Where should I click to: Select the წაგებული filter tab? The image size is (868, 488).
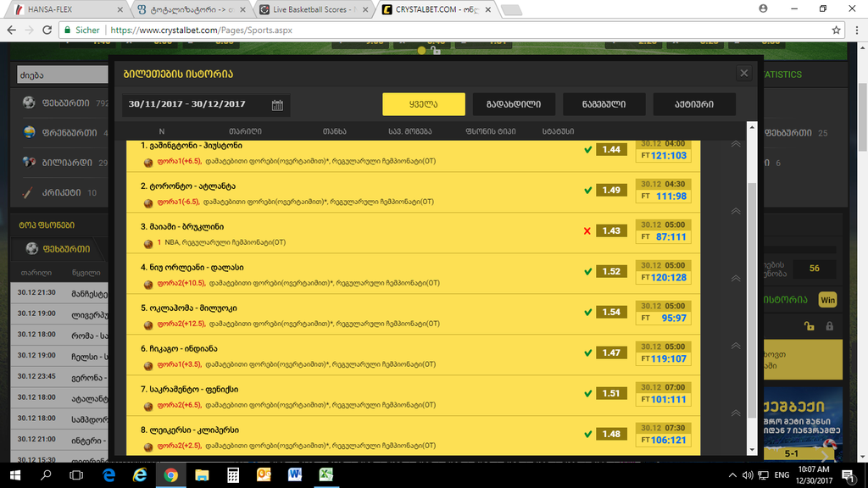604,104
